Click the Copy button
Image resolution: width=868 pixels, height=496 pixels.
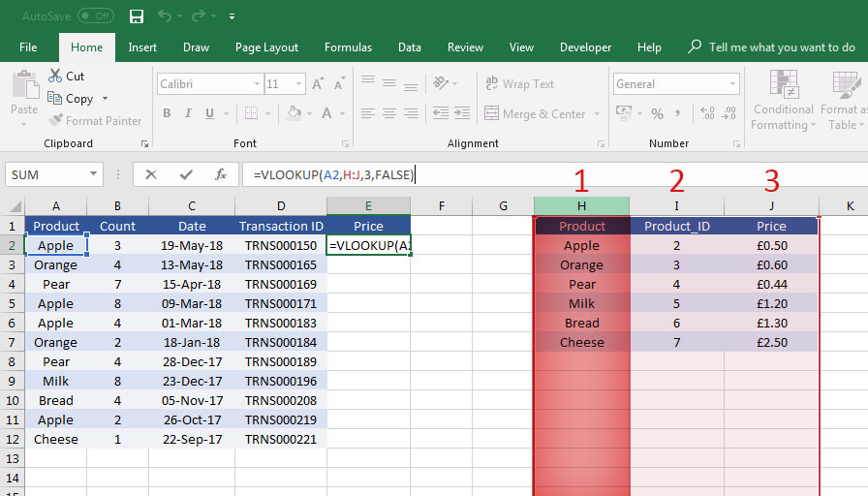pos(71,99)
